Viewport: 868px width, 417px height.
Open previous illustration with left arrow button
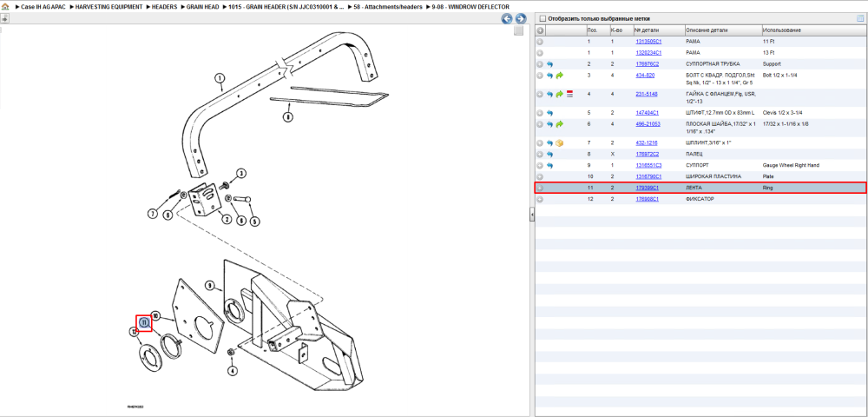point(507,19)
